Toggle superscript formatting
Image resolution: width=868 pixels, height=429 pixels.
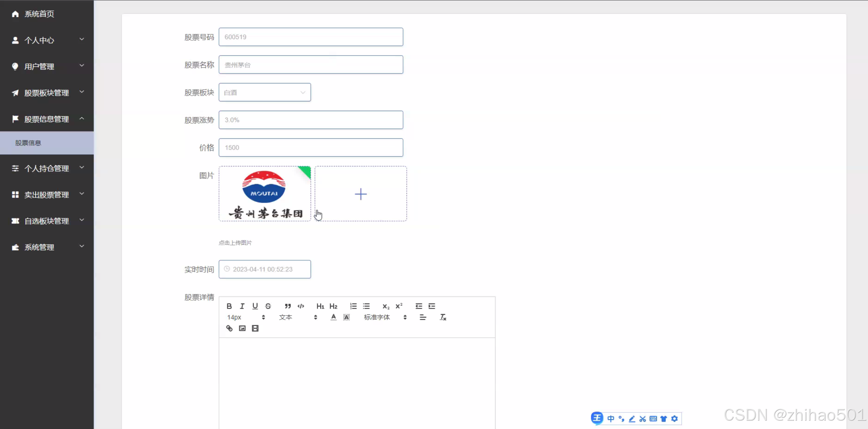click(x=399, y=306)
